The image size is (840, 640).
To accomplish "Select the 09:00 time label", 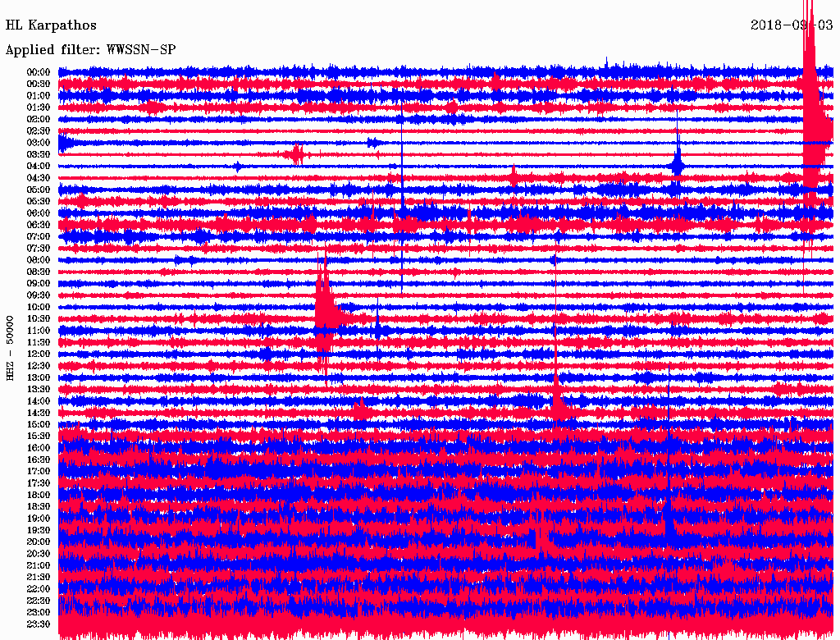I will pyautogui.click(x=38, y=284).
